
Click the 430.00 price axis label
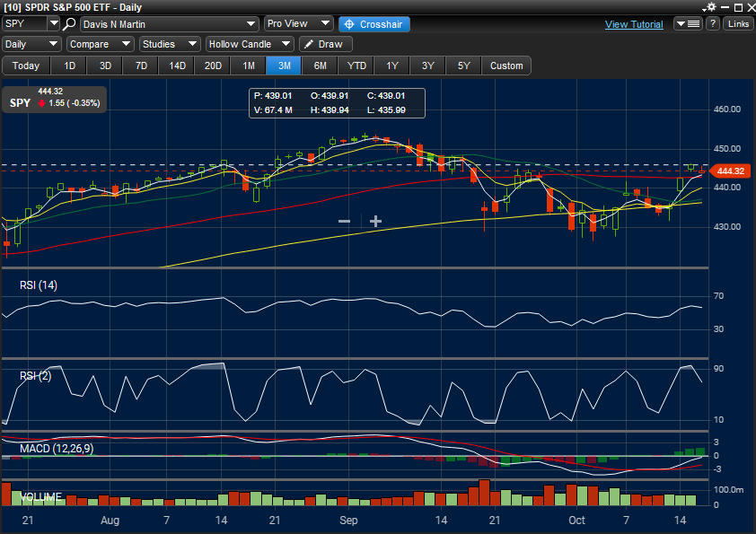click(727, 226)
